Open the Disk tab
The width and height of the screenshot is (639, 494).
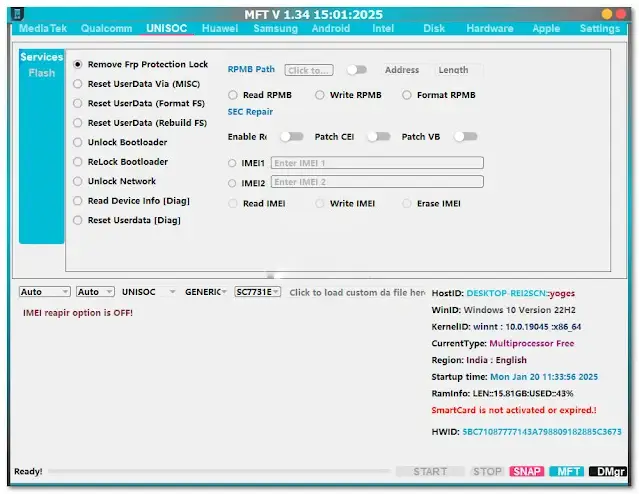pos(434,28)
